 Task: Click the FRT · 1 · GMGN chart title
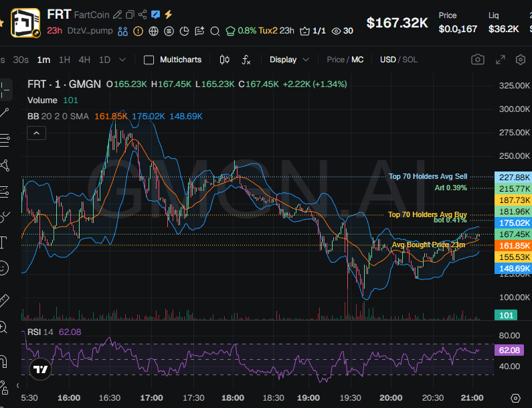click(x=64, y=84)
